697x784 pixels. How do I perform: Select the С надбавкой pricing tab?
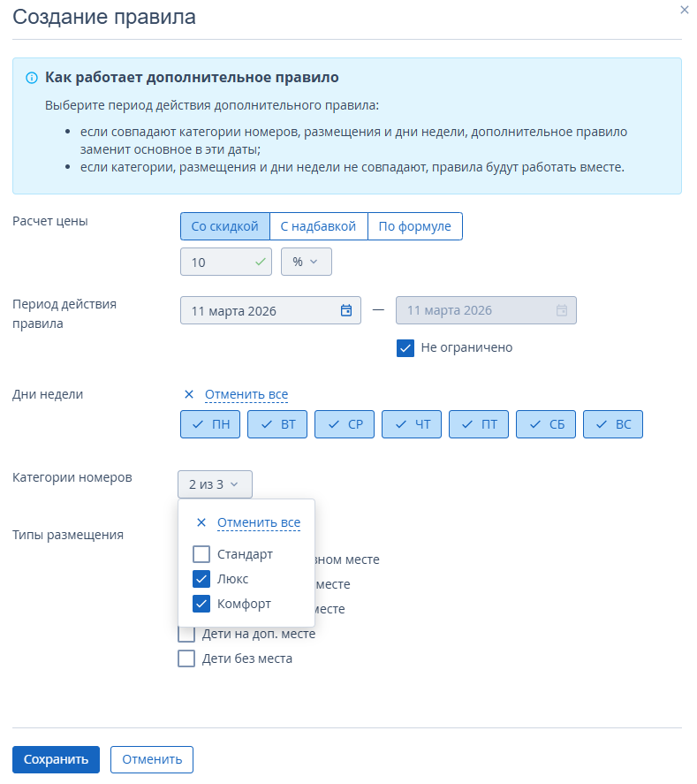click(318, 226)
